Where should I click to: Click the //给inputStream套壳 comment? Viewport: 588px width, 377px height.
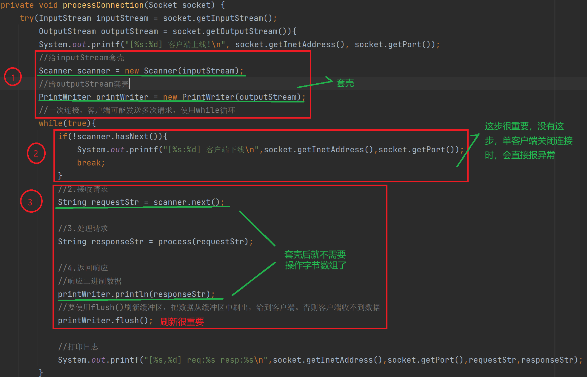[x=81, y=58]
